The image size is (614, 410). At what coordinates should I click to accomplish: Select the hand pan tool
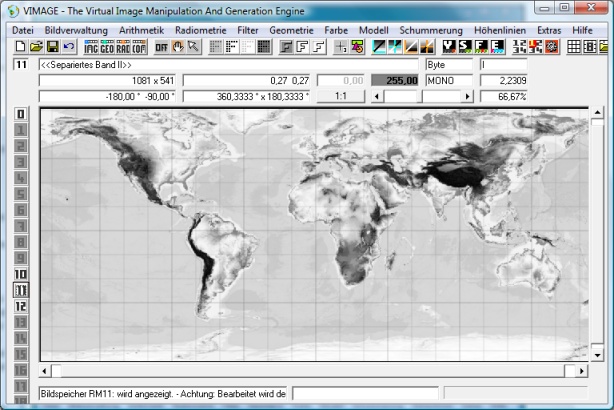pyautogui.click(x=178, y=47)
